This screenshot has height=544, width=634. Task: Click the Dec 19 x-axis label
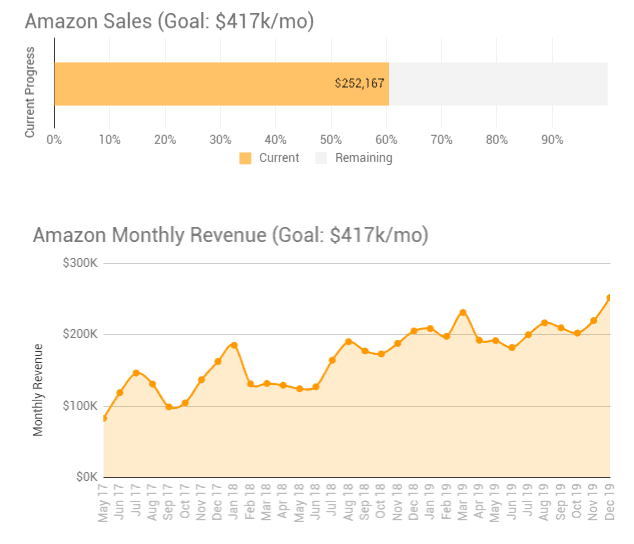[x=608, y=502]
